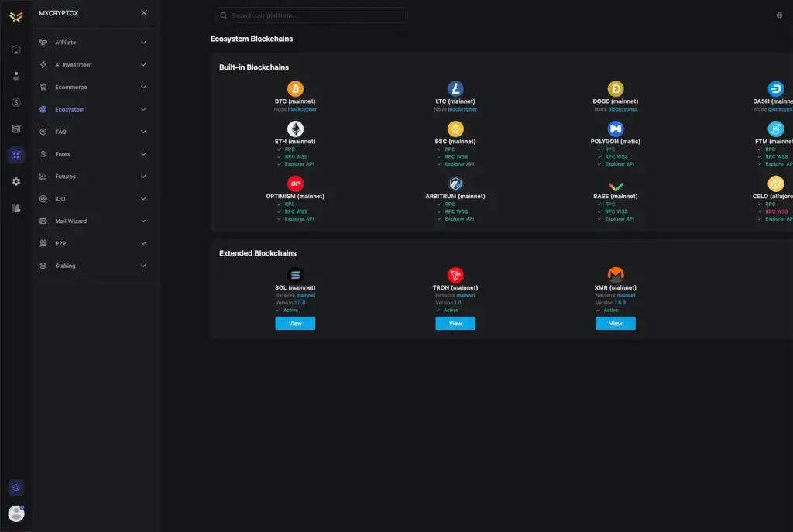This screenshot has width=793, height=532.
Task: Open the blockcypher node link under BTC
Action: point(302,109)
